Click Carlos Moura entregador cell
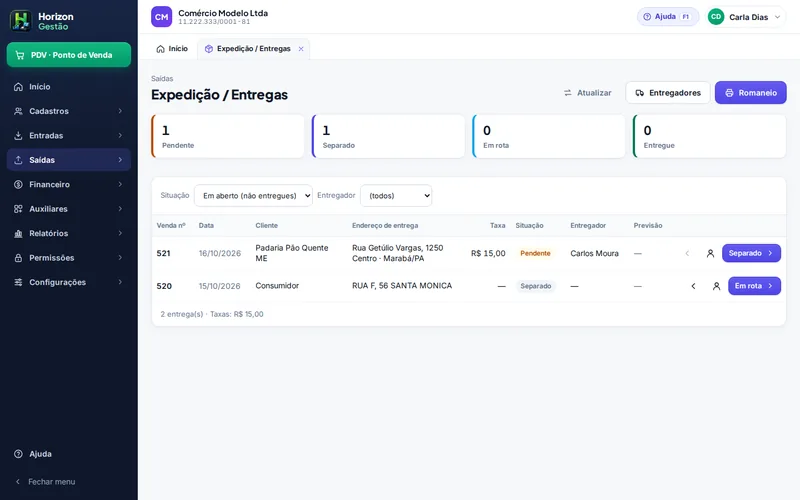 tap(594, 254)
